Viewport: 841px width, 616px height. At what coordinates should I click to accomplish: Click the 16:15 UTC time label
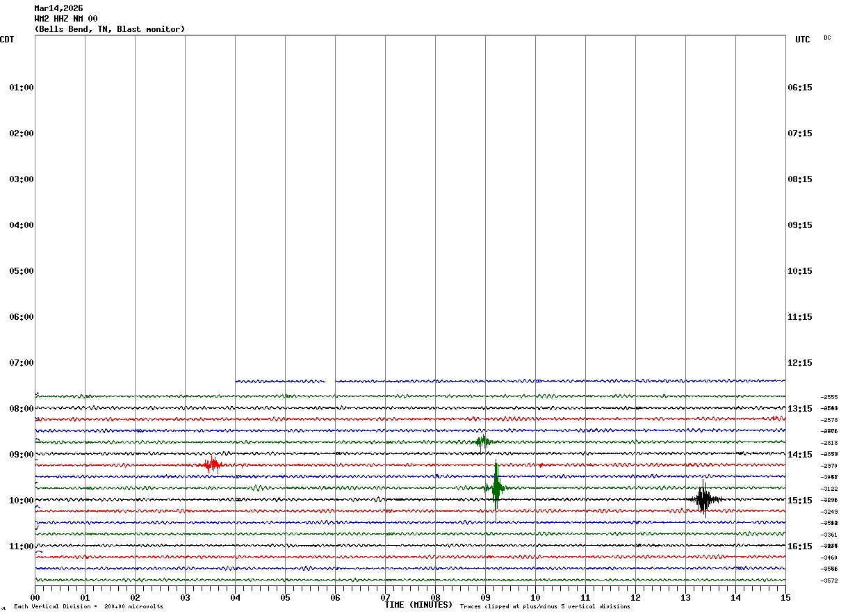800,546
